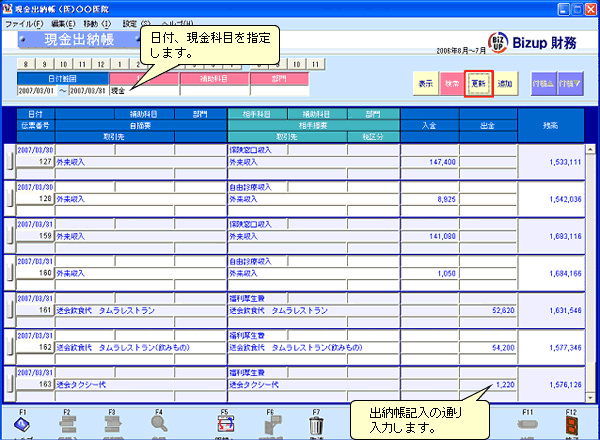Click balance value 1,533,111
This screenshot has width=600, height=440.
[565, 162]
